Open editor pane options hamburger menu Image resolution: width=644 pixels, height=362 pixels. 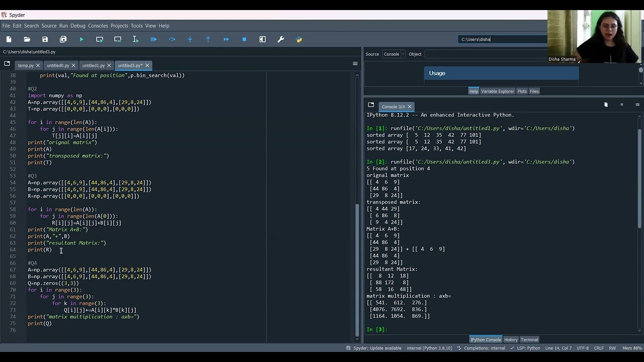tap(355, 63)
